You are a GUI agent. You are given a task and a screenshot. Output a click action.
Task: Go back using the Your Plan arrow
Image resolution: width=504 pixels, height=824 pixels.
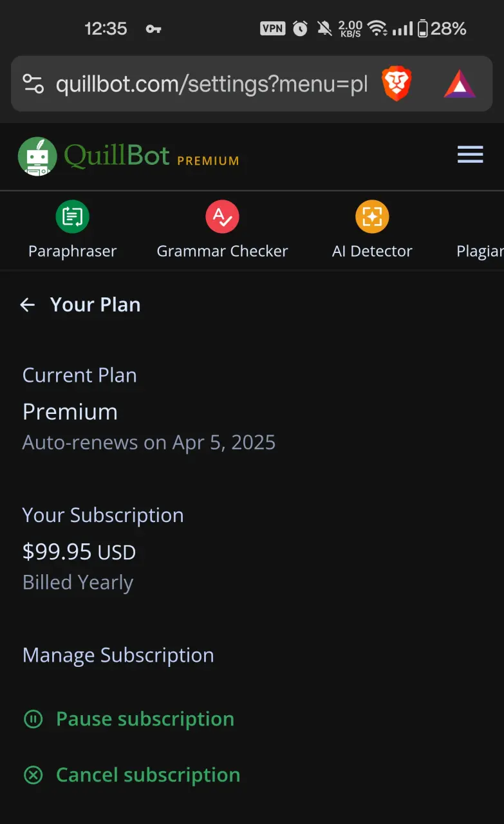[x=27, y=305]
